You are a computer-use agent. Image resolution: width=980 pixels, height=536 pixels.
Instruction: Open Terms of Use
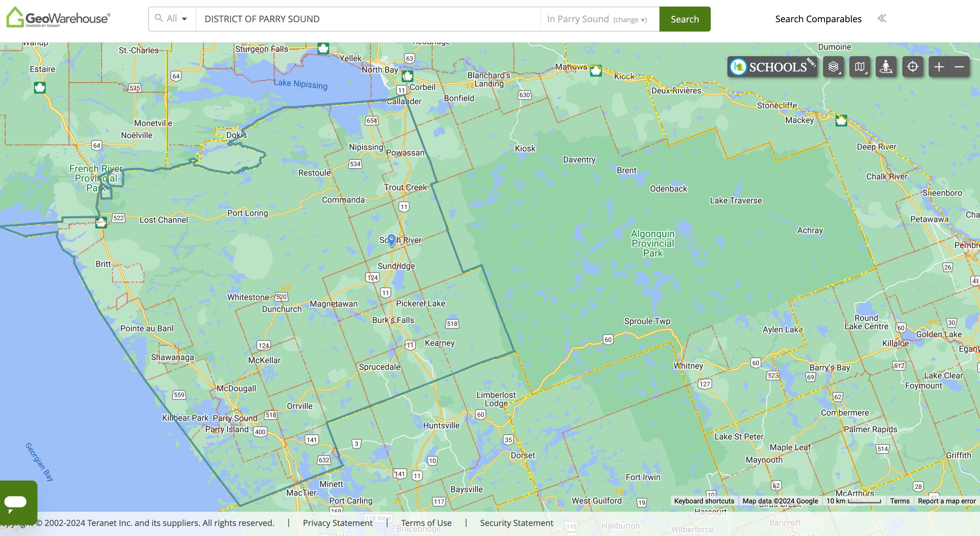426,523
